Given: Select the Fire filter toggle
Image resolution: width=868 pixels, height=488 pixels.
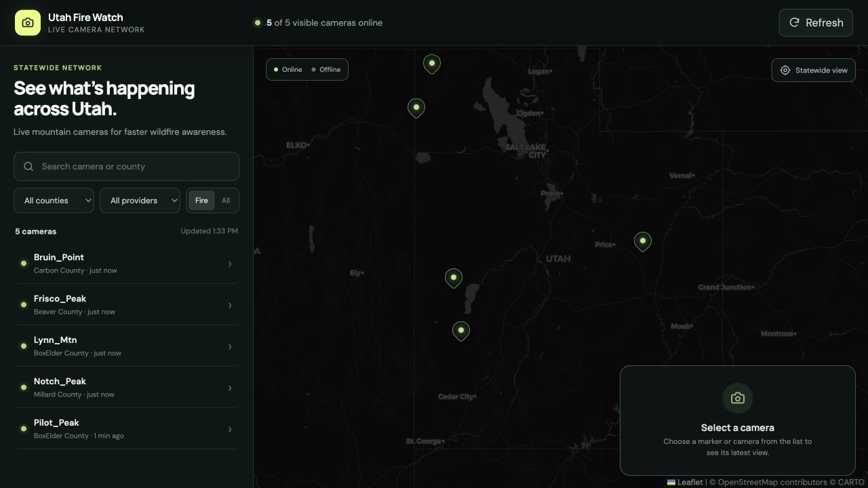Looking at the screenshot, I should [x=201, y=201].
